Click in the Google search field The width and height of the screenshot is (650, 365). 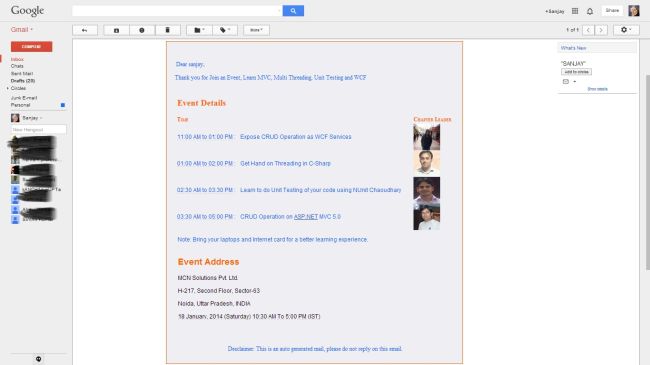point(177,11)
